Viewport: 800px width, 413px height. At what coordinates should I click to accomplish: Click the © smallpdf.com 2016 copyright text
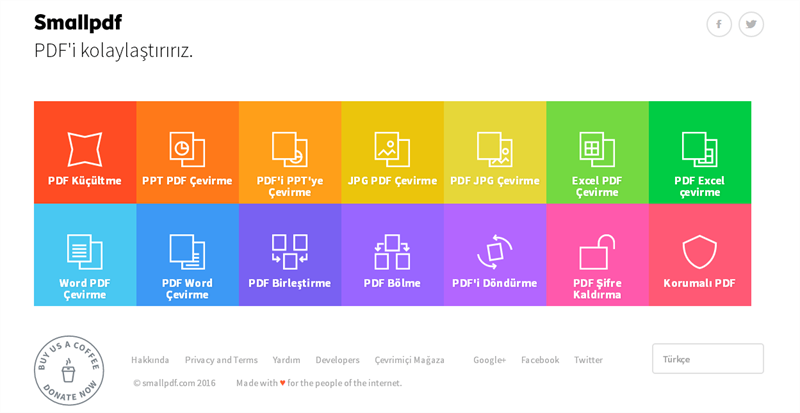click(x=174, y=383)
